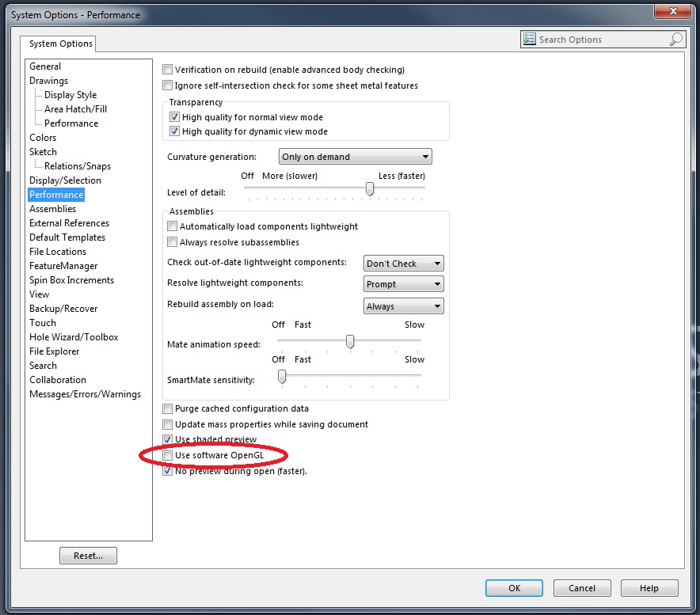Viewport: 700px width, 615px height.
Task: Select highlighted Performance category
Action: point(56,195)
